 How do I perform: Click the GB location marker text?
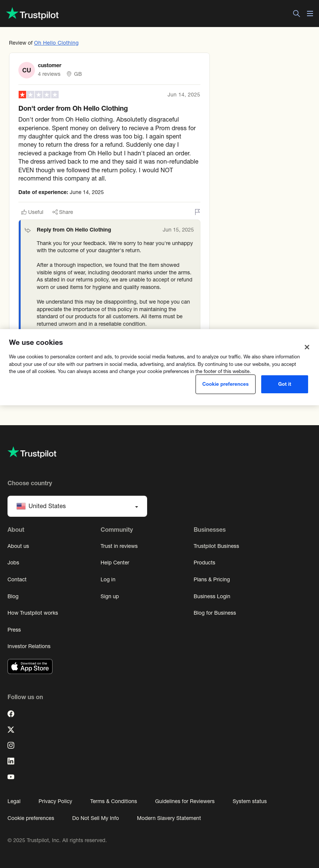(78, 74)
